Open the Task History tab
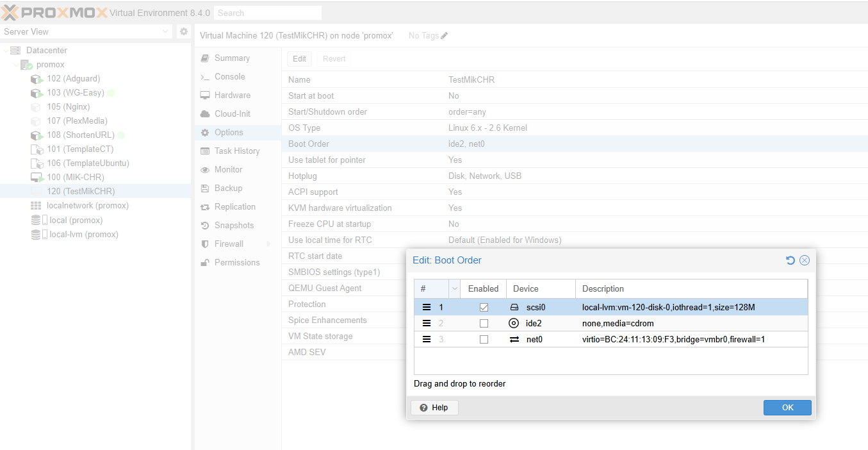 click(238, 151)
